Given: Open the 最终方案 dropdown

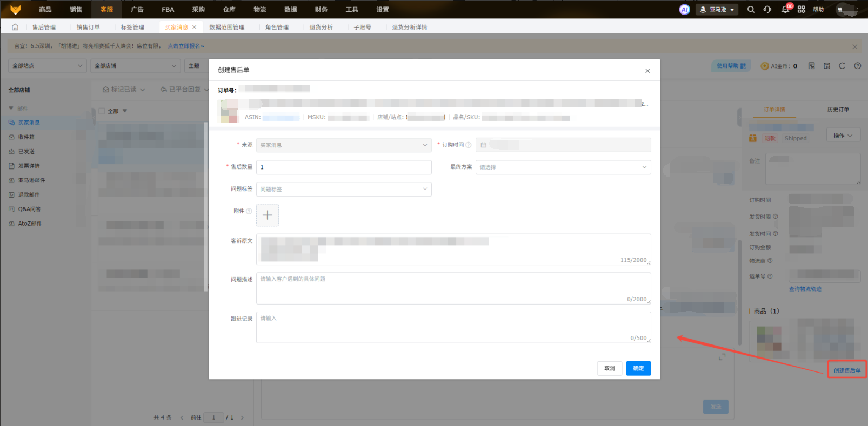Looking at the screenshot, I should coord(563,167).
